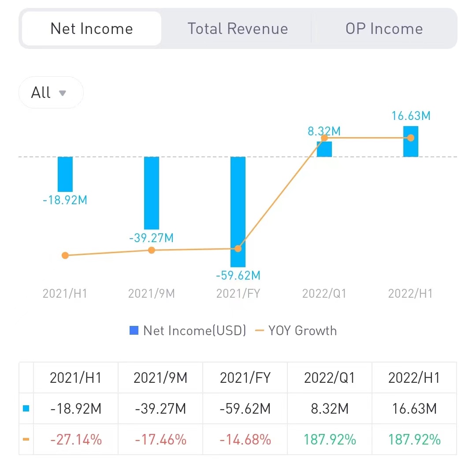Click the -14.68% growth cell
This screenshot has width=476, height=471.
(245, 439)
